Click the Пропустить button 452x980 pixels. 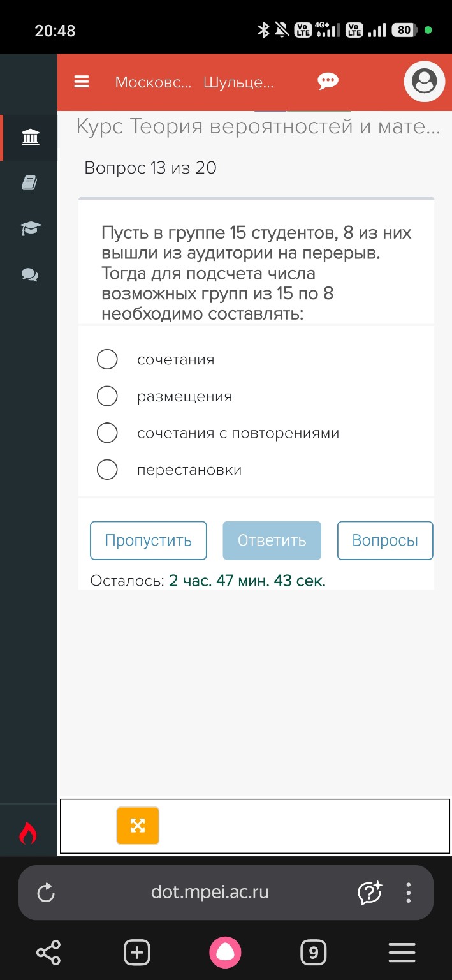(148, 540)
